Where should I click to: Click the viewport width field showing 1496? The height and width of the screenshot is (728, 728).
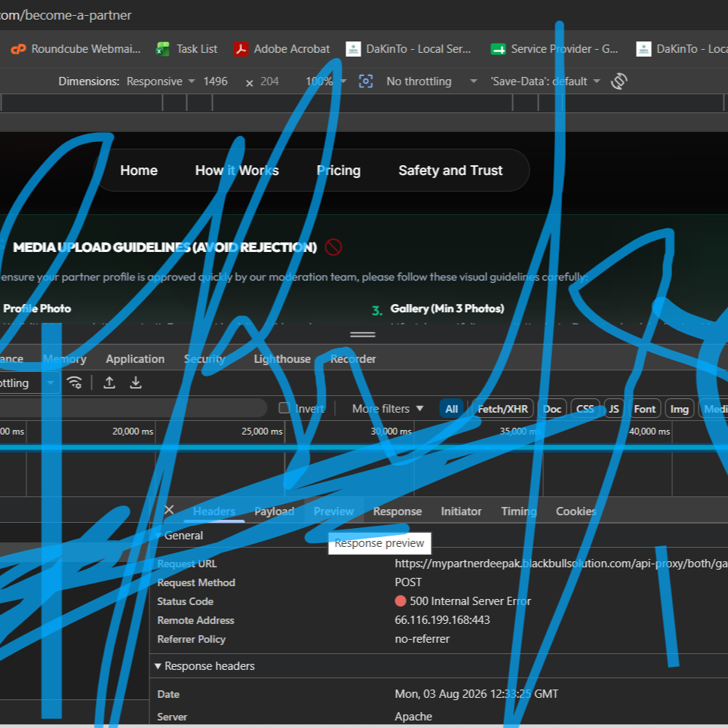(216, 81)
